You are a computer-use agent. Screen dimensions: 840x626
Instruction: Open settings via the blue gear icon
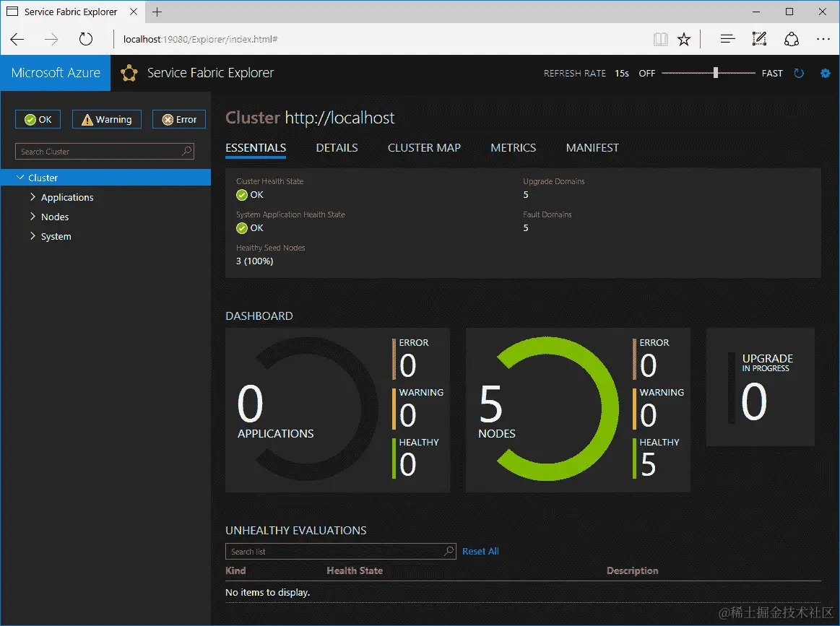coord(826,74)
